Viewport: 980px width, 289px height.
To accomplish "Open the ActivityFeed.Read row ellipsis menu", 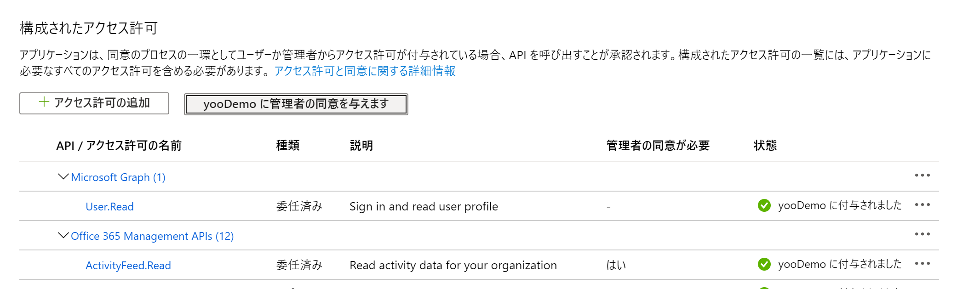I will [x=923, y=264].
